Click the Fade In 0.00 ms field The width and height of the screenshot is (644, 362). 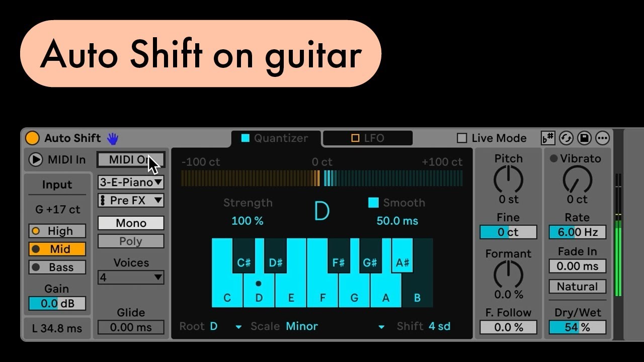[x=577, y=266]
